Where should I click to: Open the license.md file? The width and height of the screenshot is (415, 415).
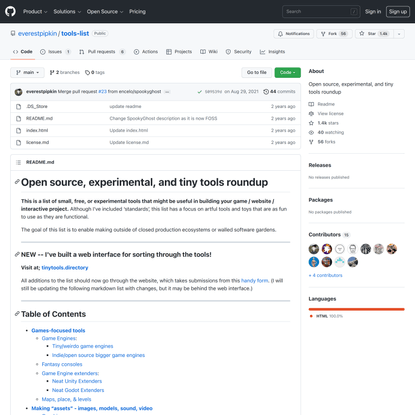pos(37,142)
